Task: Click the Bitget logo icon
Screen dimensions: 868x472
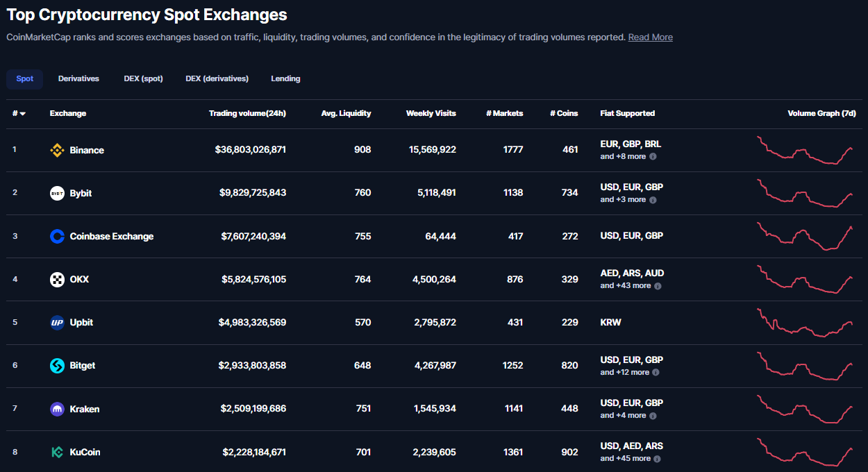Action: (57, 365)
